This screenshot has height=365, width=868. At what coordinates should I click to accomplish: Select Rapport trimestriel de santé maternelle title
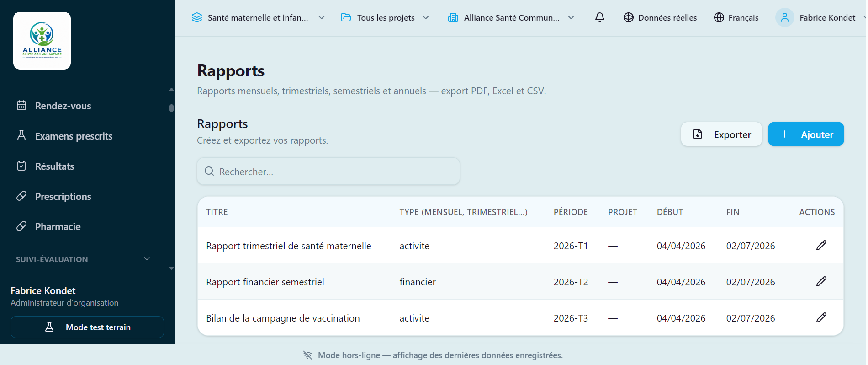289,246
